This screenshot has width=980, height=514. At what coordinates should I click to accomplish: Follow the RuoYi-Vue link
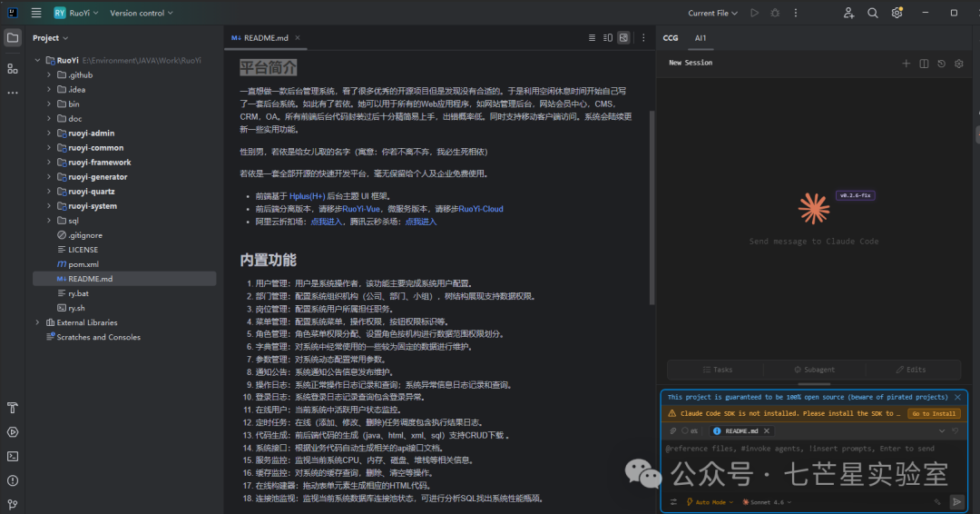(360, 209)
